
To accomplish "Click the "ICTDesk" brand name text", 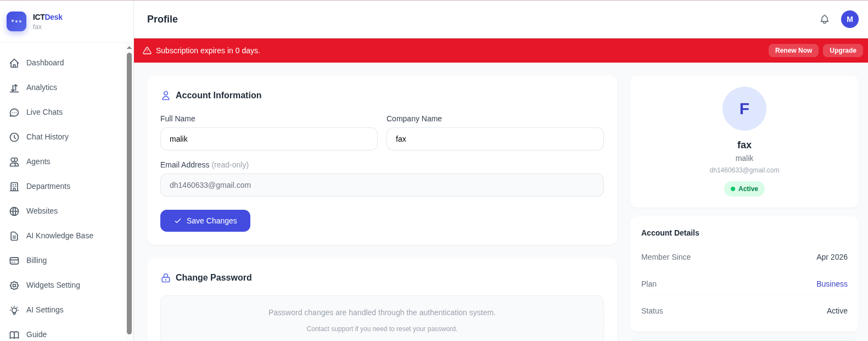I will point(48,17).
